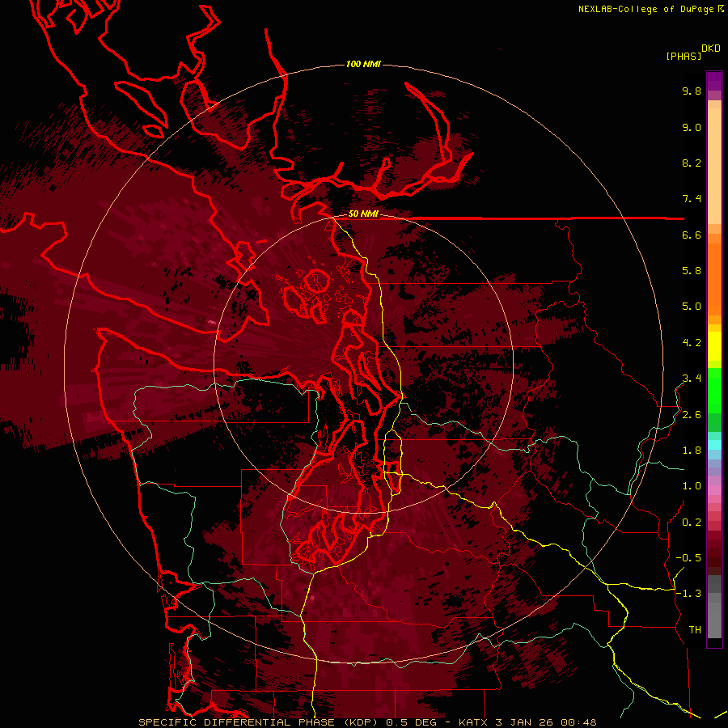Click the DKD label above color scale

tap(711, 49)
